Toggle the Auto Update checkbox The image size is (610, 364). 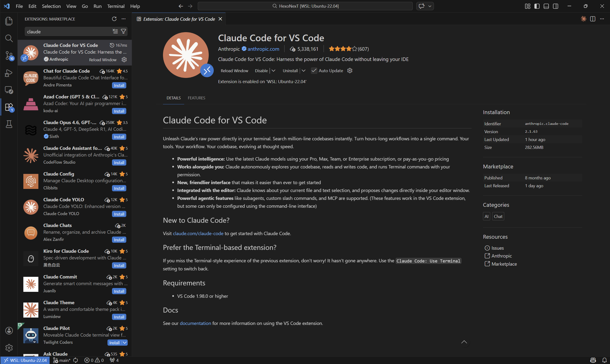click(x=314, y=71)
